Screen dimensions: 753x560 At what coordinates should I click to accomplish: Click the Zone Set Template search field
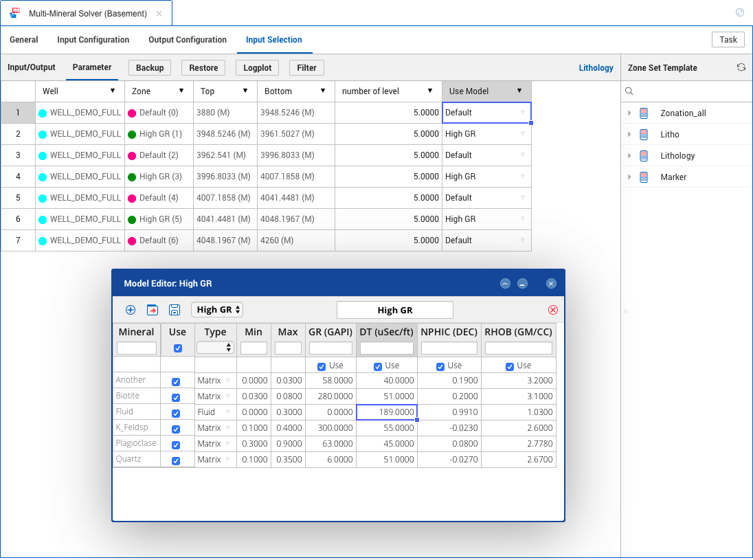pos(687,91)
